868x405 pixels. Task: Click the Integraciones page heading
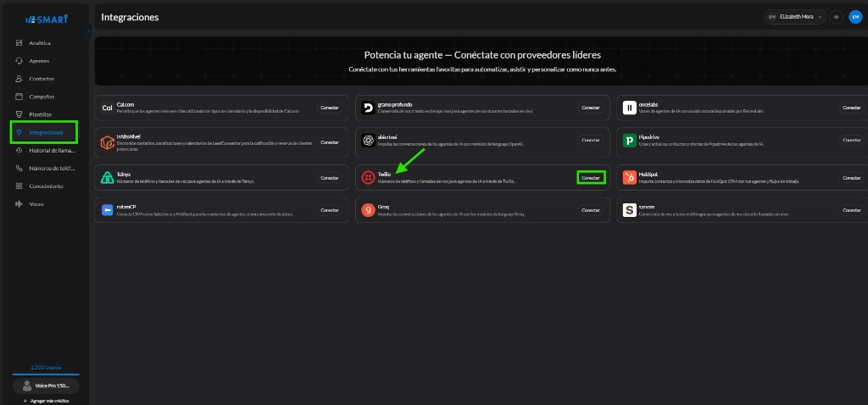130,17
